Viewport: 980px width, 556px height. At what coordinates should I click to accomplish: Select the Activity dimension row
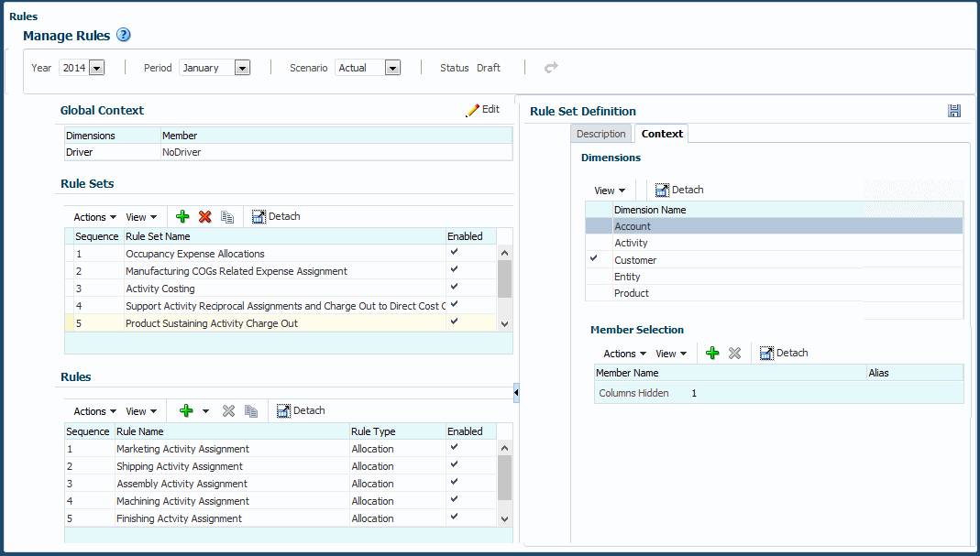(775, 243)
